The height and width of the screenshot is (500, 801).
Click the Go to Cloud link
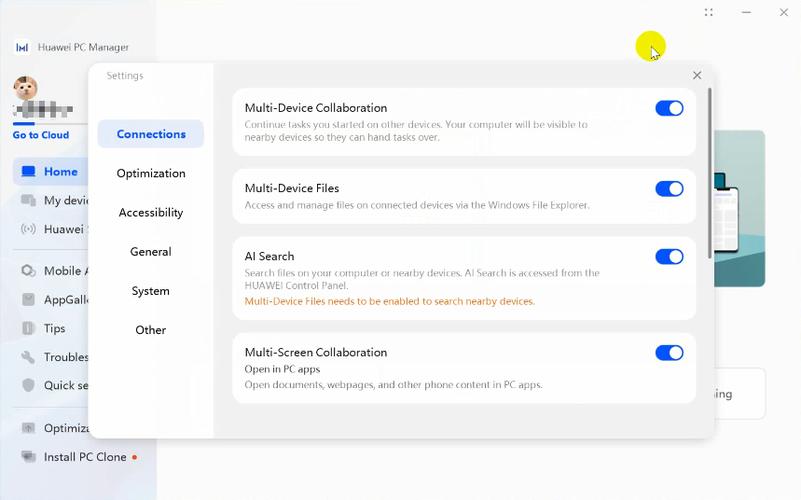(x=41, y=135)
